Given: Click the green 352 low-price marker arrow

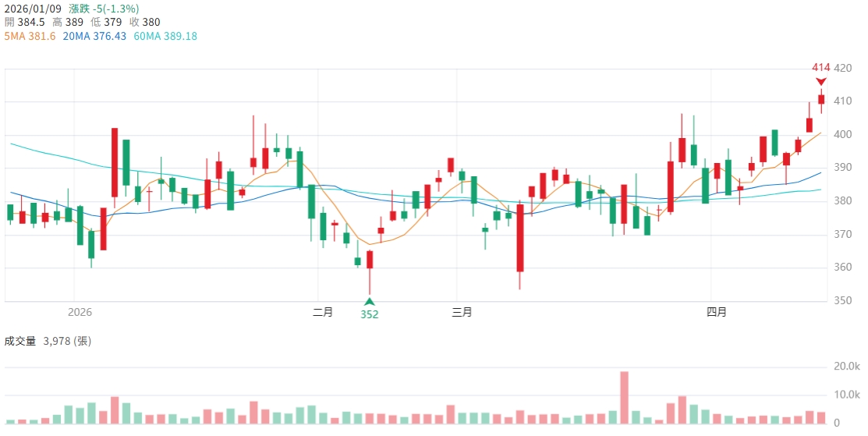Looking at the screenshot, I should (370, 301).
